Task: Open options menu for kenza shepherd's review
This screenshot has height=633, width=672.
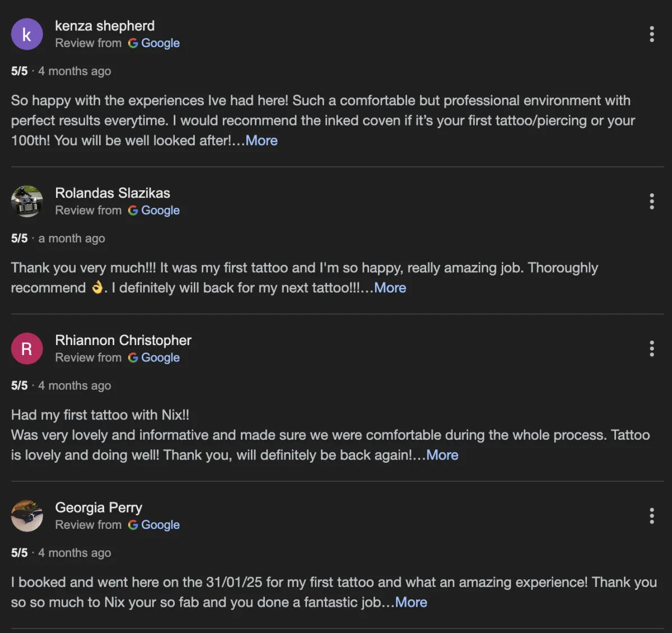Action: 652,34
